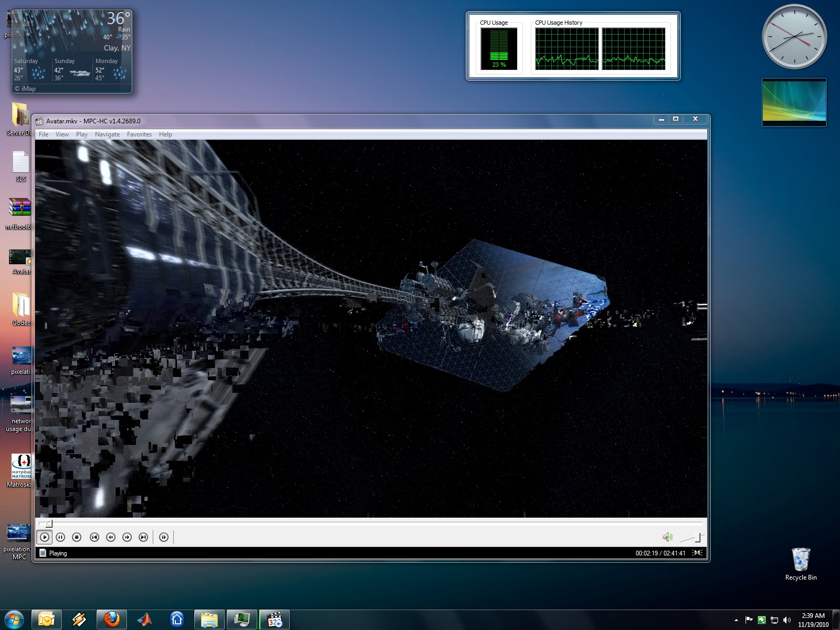Decrease the playback rate
The width and height of the screenshot is (840, 630).
[111, 537]
